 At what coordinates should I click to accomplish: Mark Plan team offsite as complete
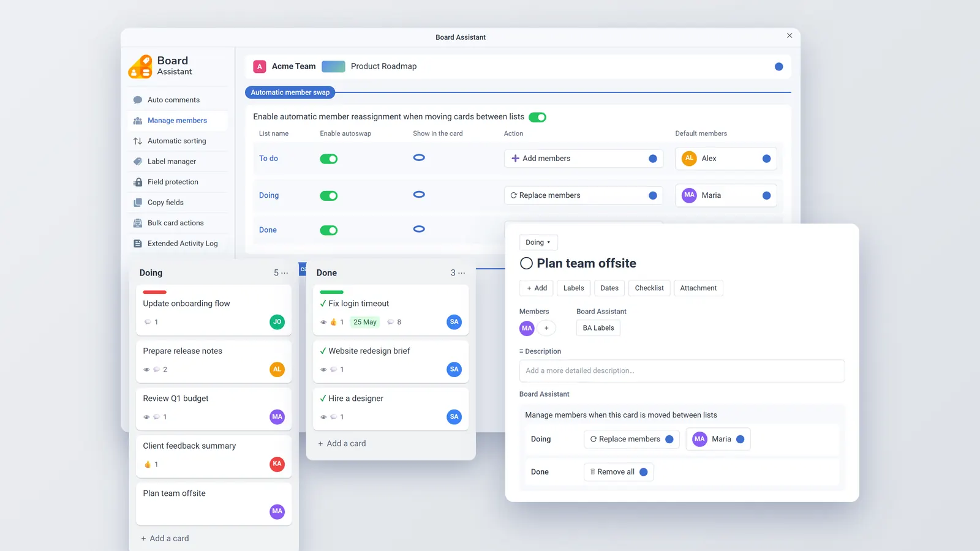pos(526,263)
